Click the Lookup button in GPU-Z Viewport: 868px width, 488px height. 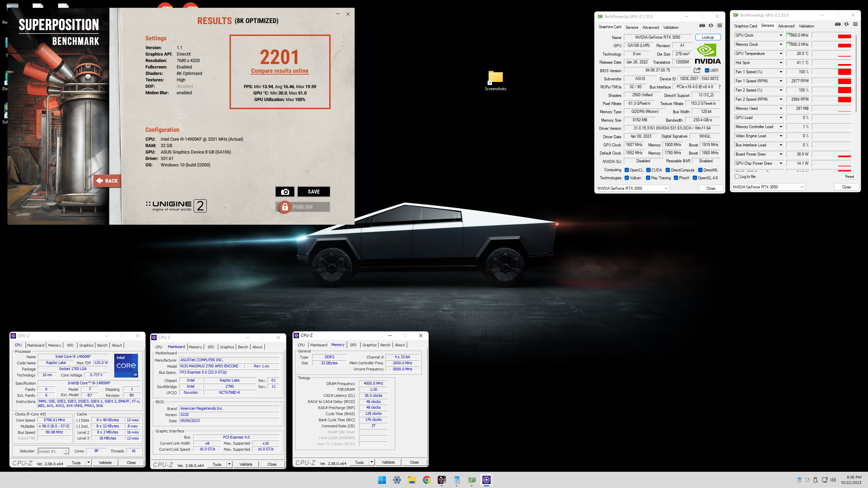tap(708, 37)
